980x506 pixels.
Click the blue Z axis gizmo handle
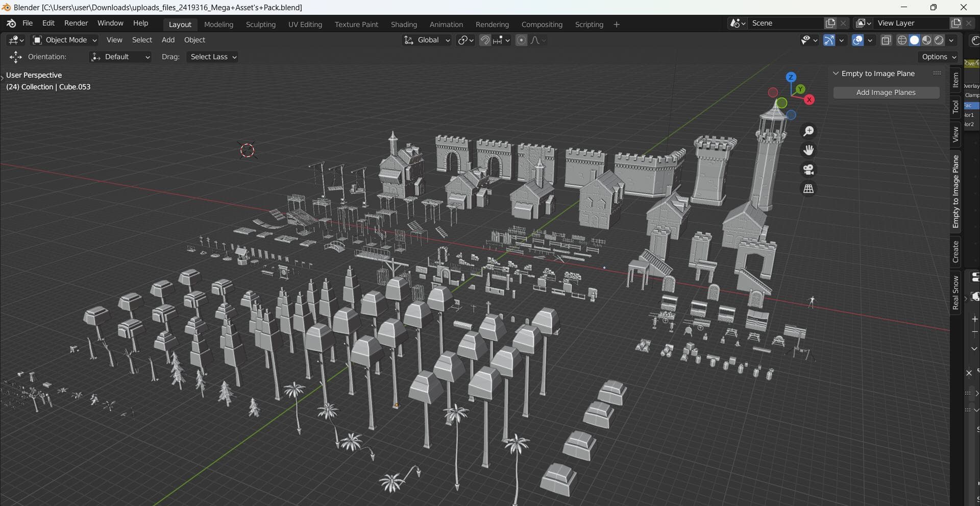pos(791,77)
